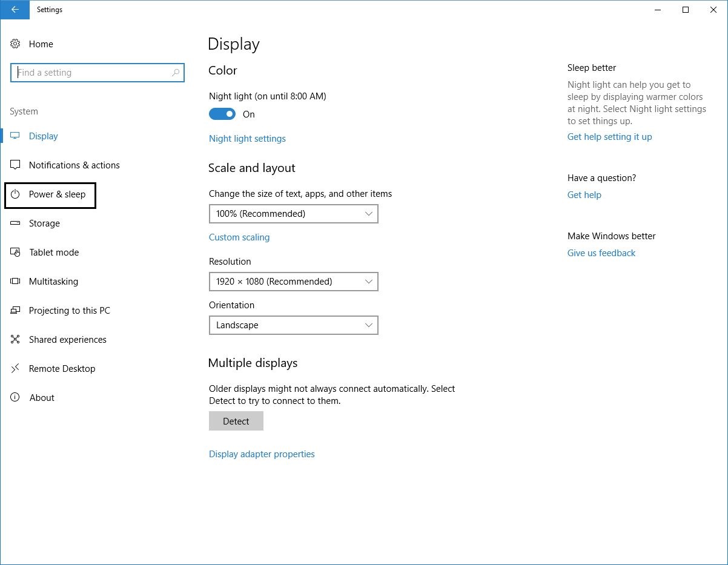Click the Custom scaling link
Viewport: 728px width, 565px height.
point(239,237)
